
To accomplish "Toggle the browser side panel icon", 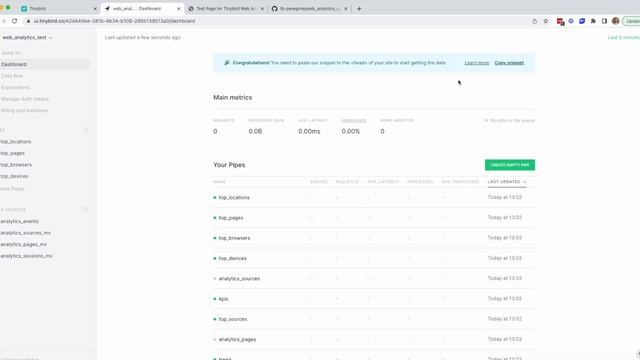I will 604,21.
